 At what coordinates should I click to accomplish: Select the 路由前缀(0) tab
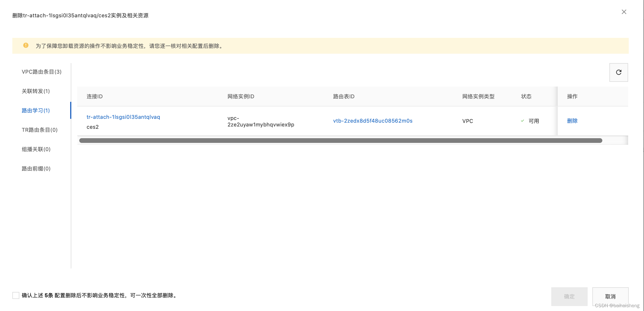(x=36, y=169)
